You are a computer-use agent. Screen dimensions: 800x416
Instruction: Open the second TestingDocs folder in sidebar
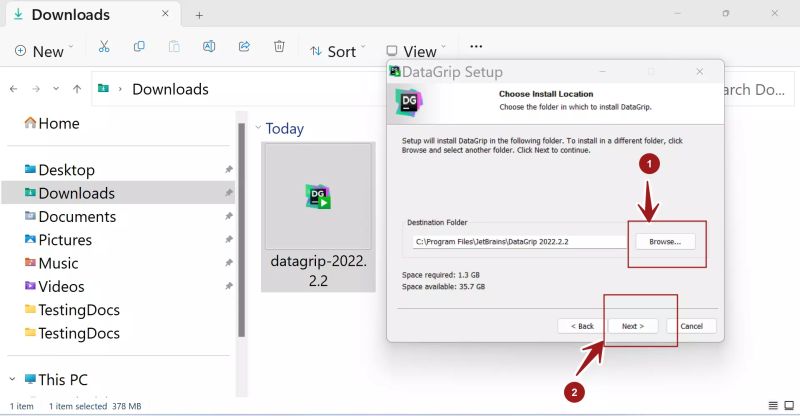[72, 333]
